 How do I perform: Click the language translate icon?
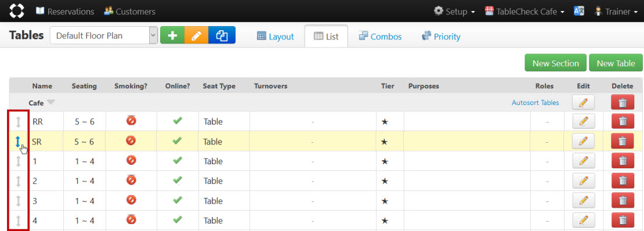tap(579, 11)
